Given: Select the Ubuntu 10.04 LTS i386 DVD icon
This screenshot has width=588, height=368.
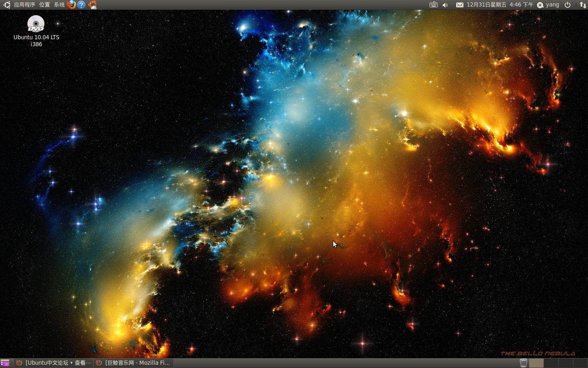Looking at the screenshot, I should point(36,31).
